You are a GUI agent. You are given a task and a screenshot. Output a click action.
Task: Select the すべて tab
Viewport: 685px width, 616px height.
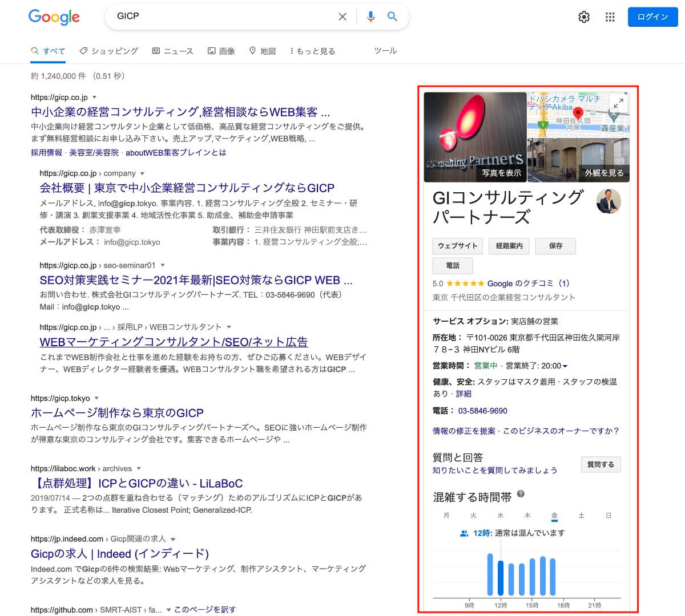click(x=48, y=51)
